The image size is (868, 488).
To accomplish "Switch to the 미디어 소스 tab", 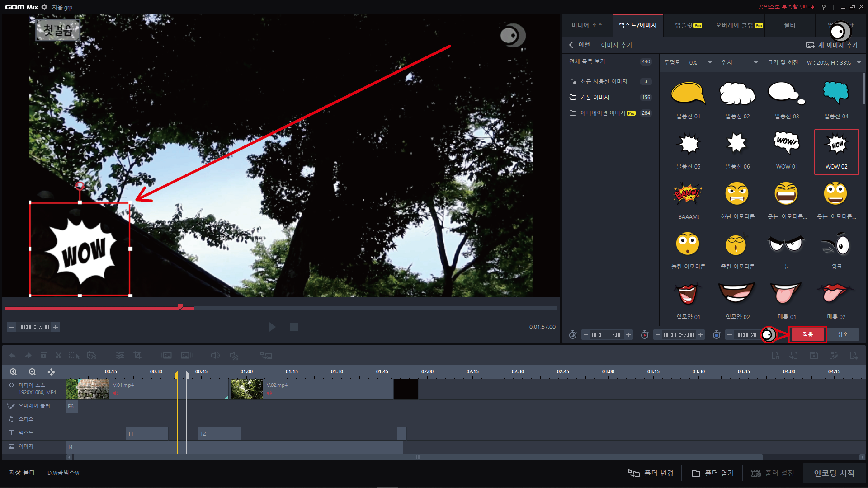I will pos(587,25).
